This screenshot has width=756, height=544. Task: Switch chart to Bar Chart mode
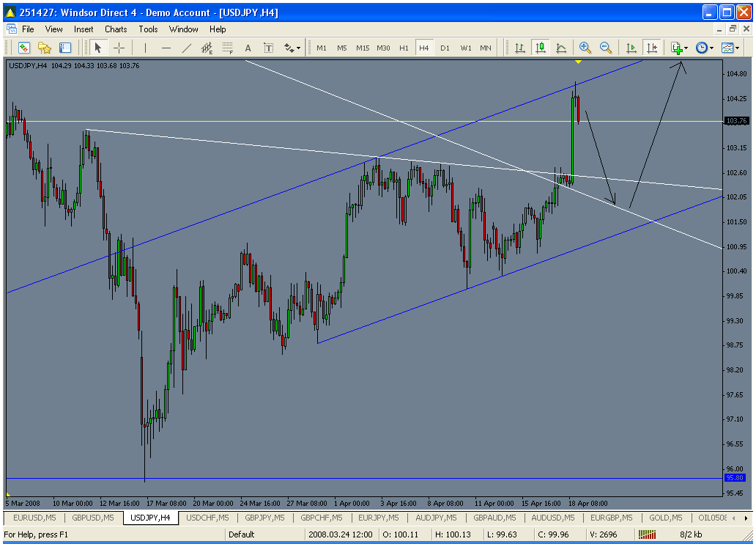[520, 48]
